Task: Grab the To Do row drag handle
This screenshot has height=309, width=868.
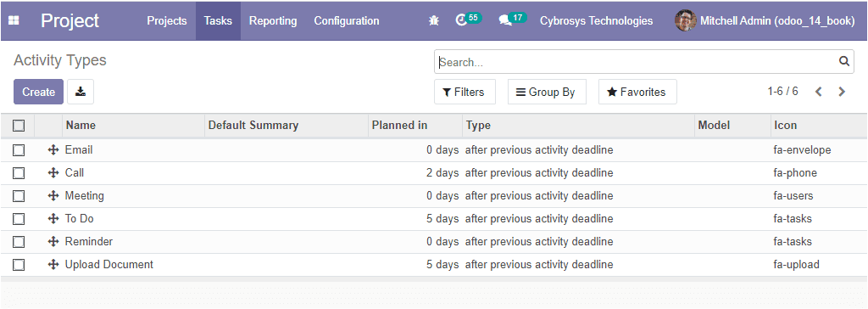Action: coord(53,218)
